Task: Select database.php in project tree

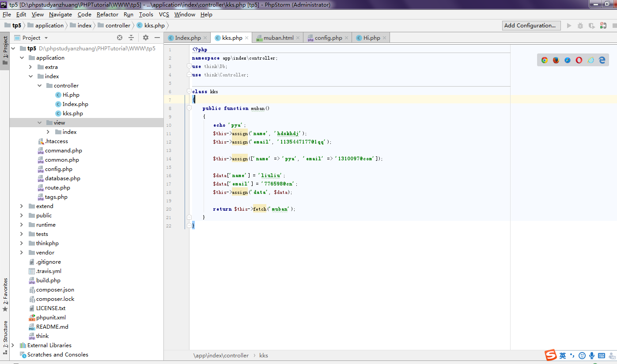Action: coord(62,178)
